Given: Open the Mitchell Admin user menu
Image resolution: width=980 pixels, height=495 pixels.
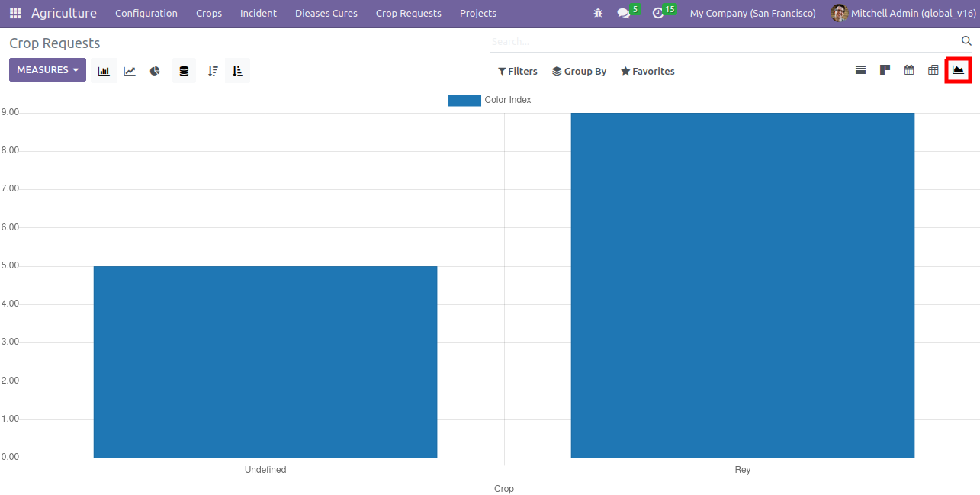Looking at the screenshot, I should [902, 14].
